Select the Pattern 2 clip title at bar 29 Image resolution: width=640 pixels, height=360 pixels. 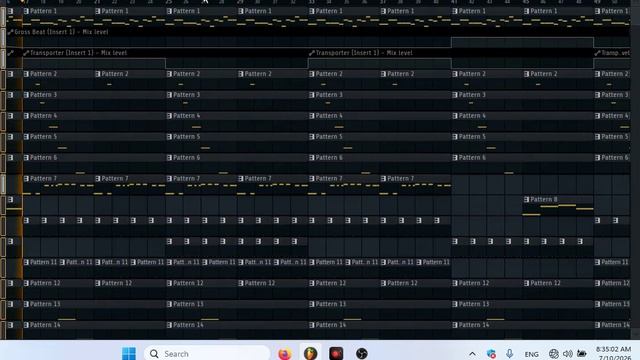pyautogui.click(x=258, y=74)
